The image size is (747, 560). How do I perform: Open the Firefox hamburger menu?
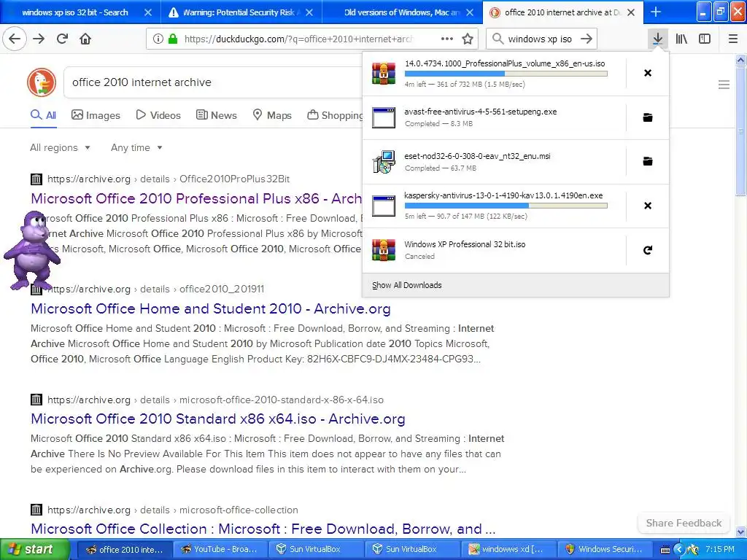tap(733, 39)
